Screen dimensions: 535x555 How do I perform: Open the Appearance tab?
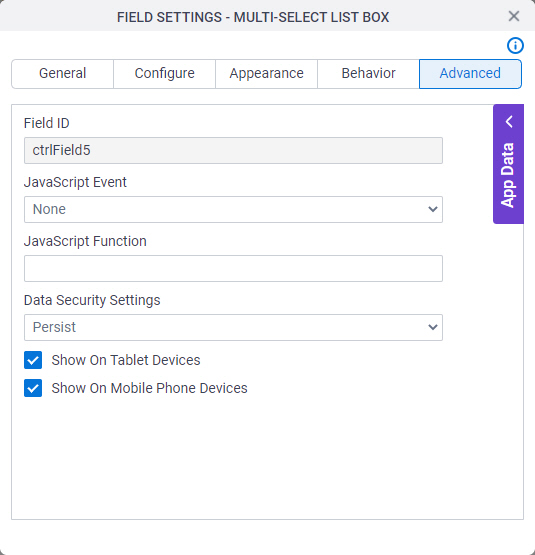[x=266, y=74]
